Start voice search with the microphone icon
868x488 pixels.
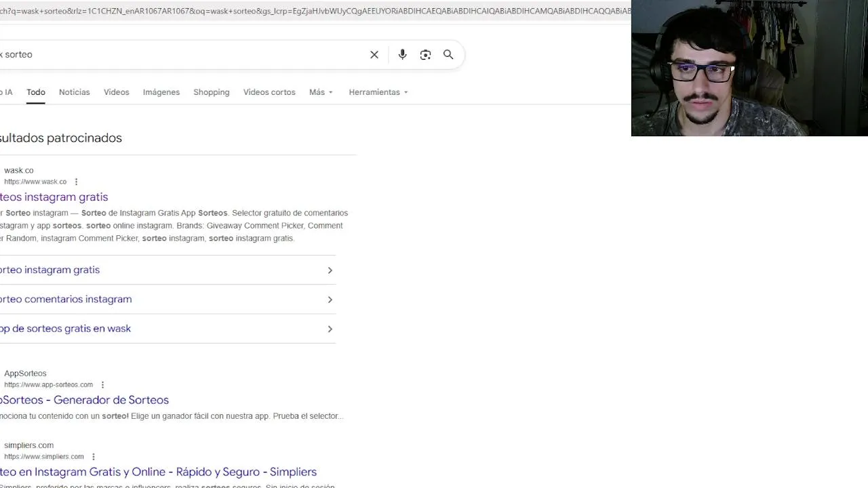point(402,55)
